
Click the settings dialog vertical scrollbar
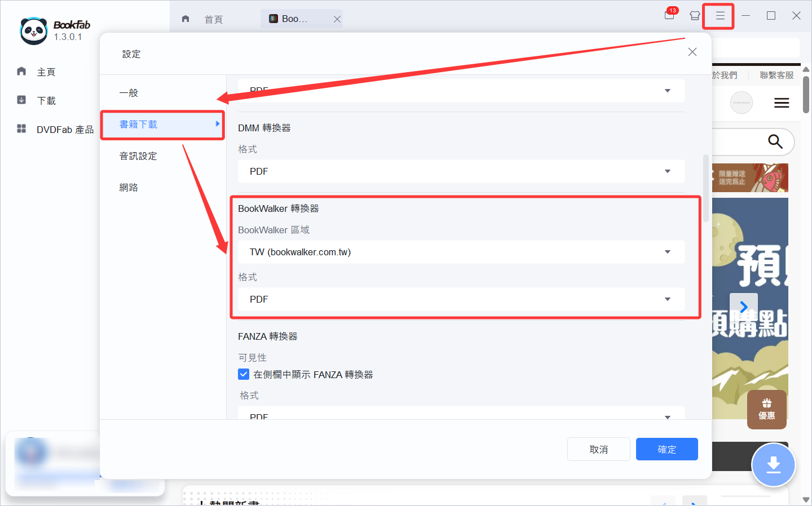click(705, 188)
